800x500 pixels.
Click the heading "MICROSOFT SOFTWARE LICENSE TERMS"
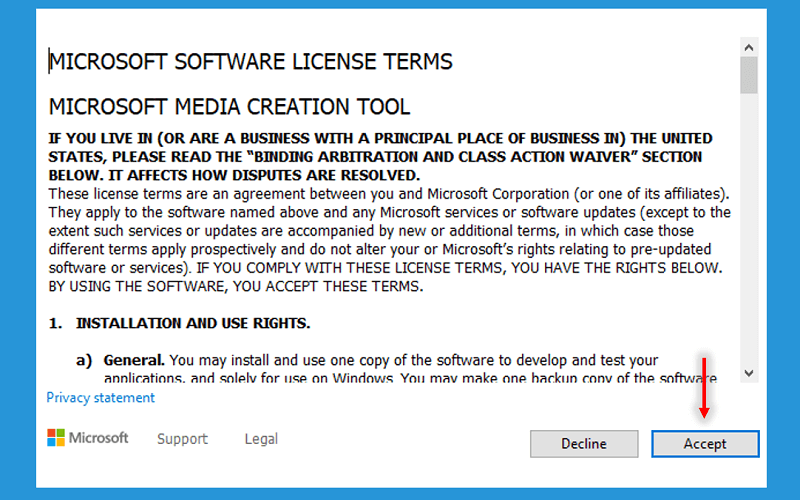point(251,62)
